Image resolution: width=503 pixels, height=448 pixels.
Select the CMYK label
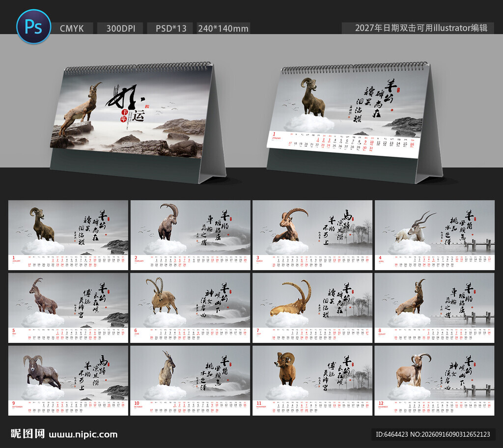point(72,28)
